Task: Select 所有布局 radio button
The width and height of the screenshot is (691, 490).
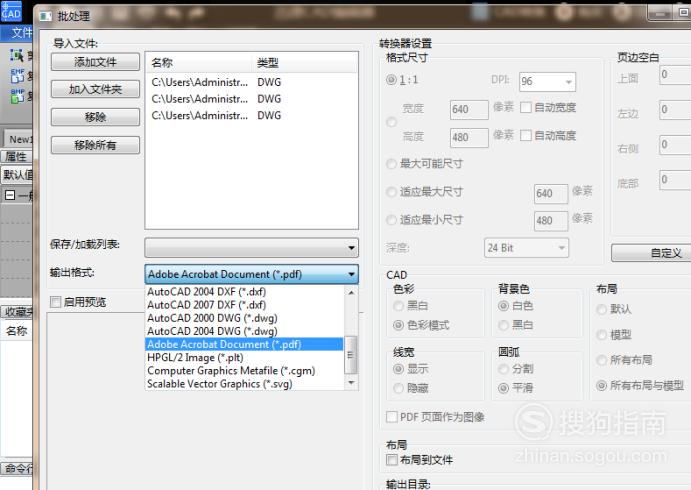Action: 602,360
